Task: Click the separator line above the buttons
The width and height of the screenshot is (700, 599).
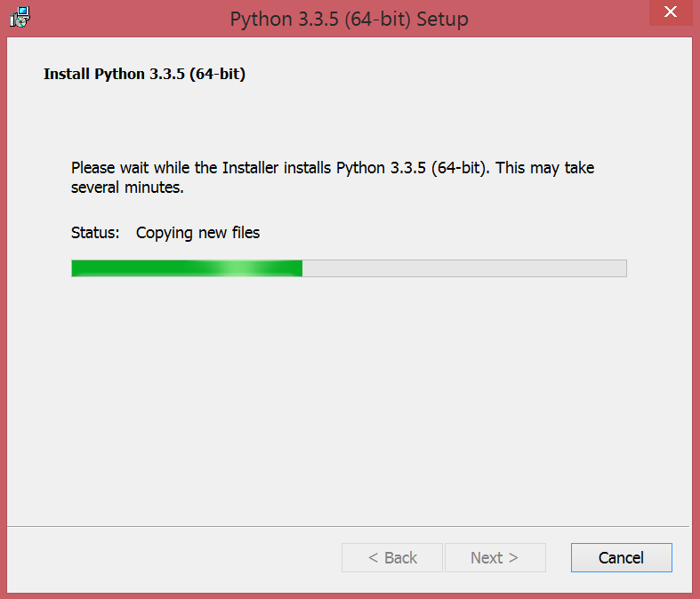Action: 349,525
